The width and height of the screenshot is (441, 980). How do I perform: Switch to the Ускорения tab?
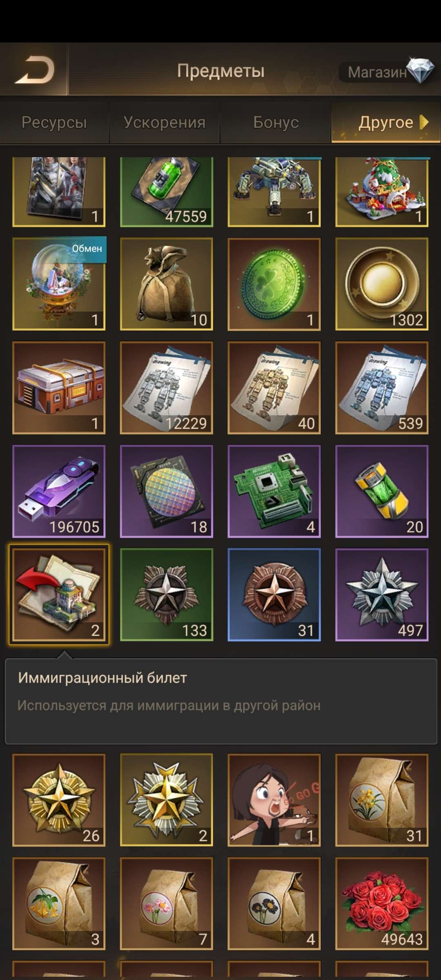165,122
